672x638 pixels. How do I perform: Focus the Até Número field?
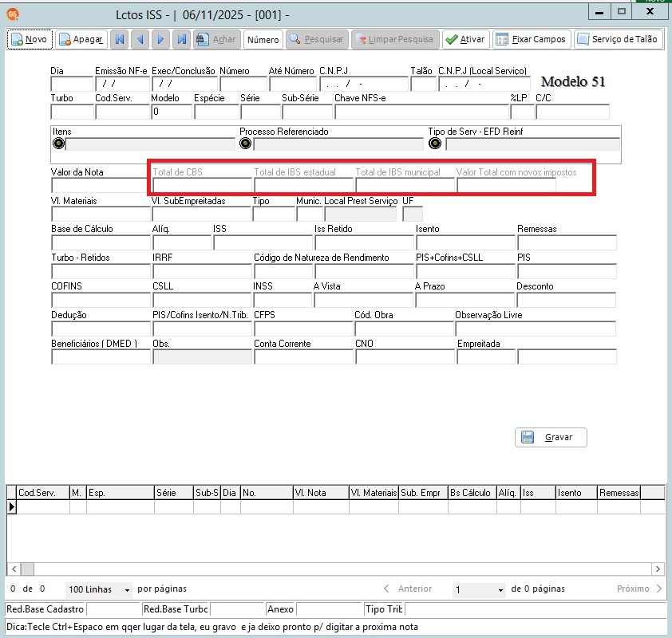pyautogui.click(x=293, y=84)
